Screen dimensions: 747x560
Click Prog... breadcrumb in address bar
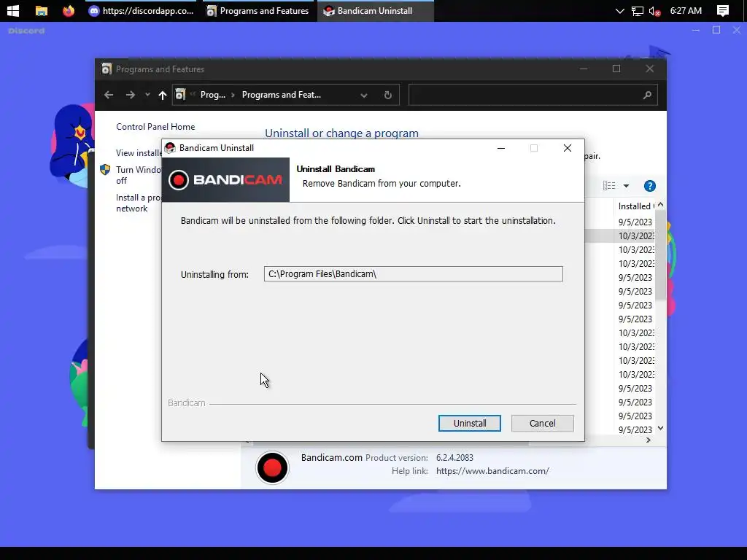tap(212, 95)
